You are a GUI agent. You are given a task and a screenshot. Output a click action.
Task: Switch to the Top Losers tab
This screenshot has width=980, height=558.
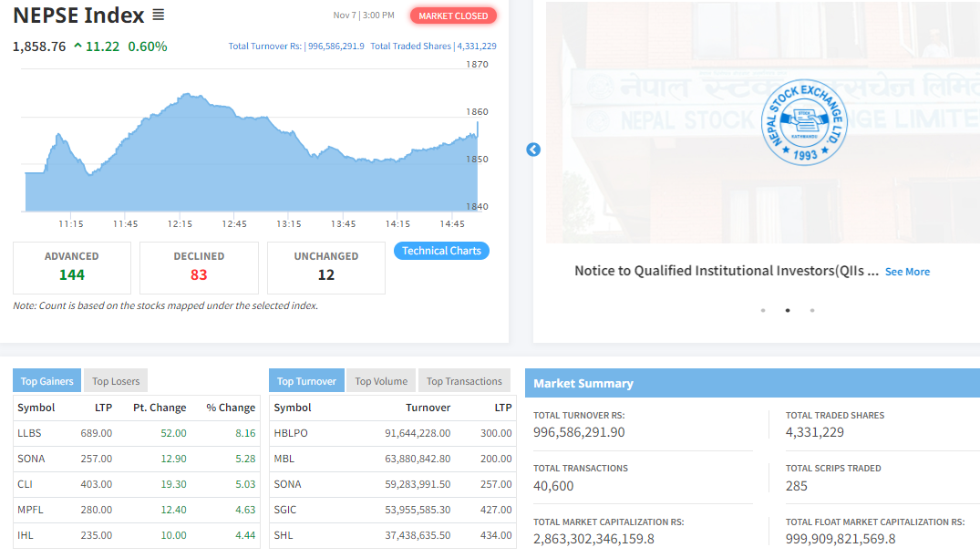(116, 380)
